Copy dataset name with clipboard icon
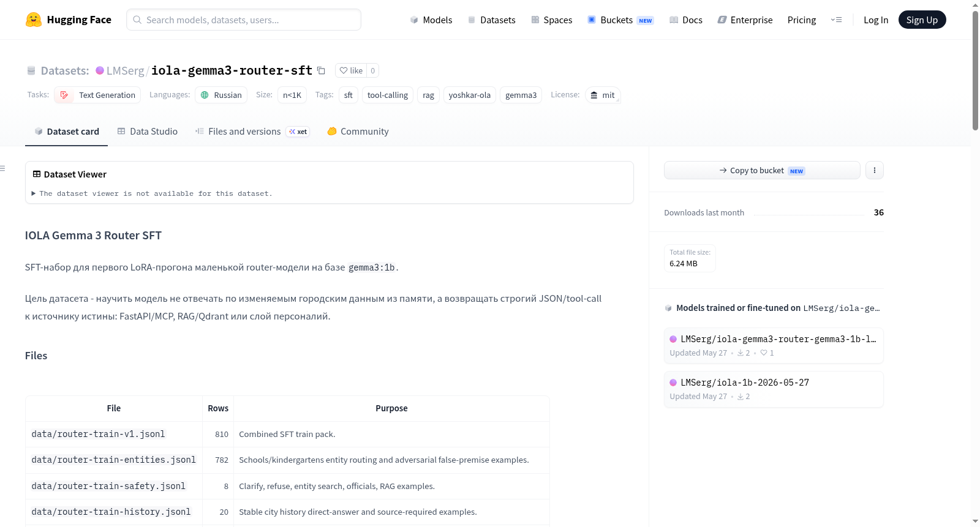The image size is (980, 527). (321, 70)
